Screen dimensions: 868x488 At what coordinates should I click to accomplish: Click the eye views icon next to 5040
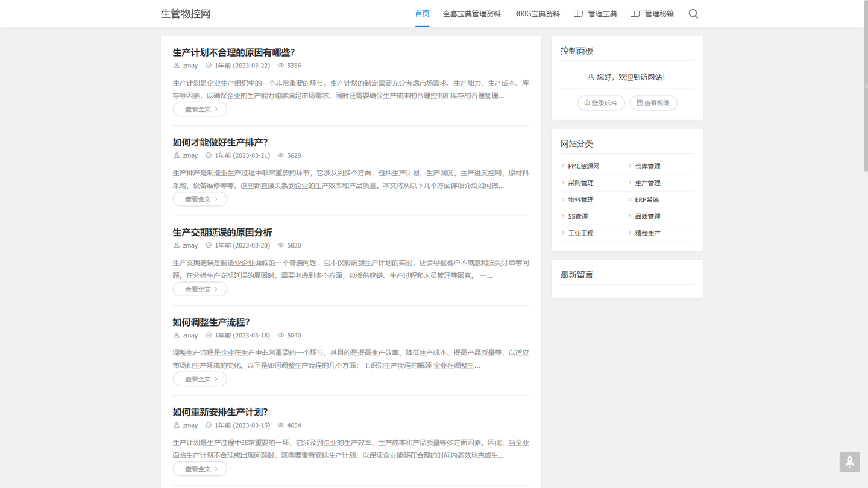(281, 335)
